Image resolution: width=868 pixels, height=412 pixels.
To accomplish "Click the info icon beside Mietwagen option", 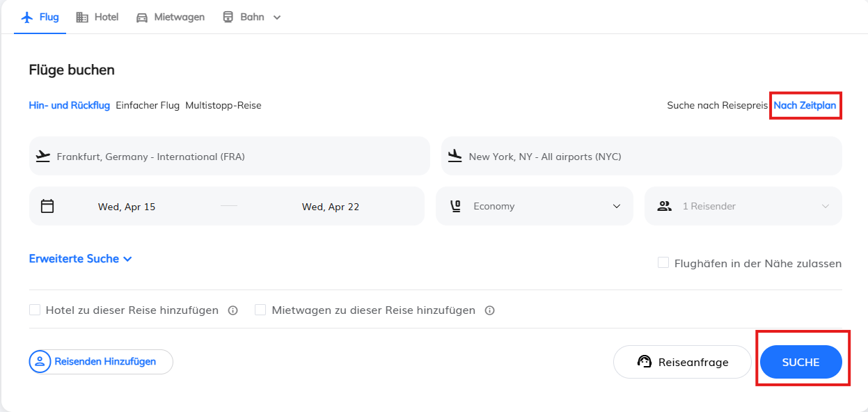I will point(489,310).
